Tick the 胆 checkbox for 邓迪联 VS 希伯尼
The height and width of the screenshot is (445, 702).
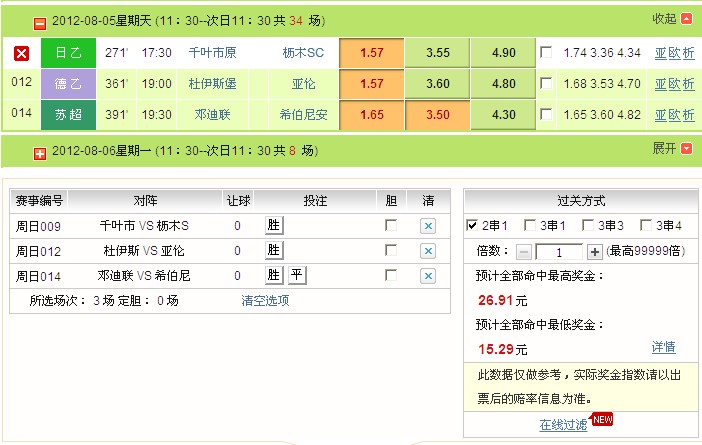391,275
